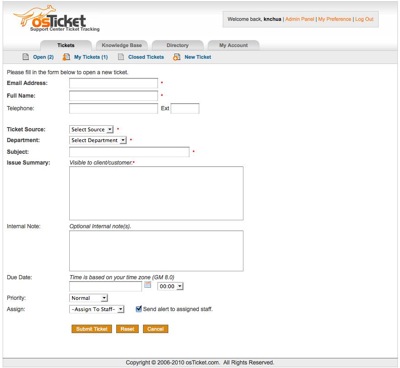The image size is (400, 368).
Task: Open the Assign To Staff dropdown
Action: [97, 309]
